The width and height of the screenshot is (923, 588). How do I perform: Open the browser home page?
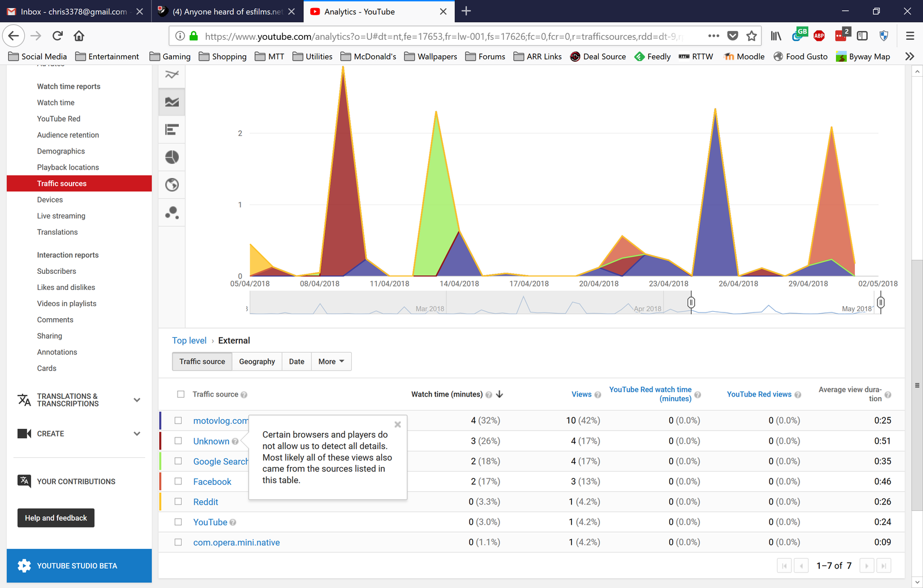click(x=79, y=36)
